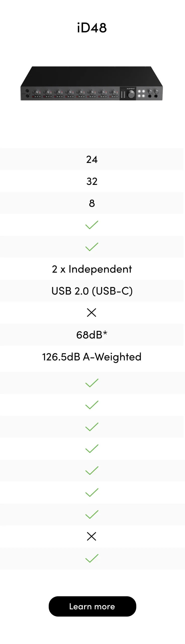
Task: Select the row showing the value 8
Action: [x=92, y=203]
